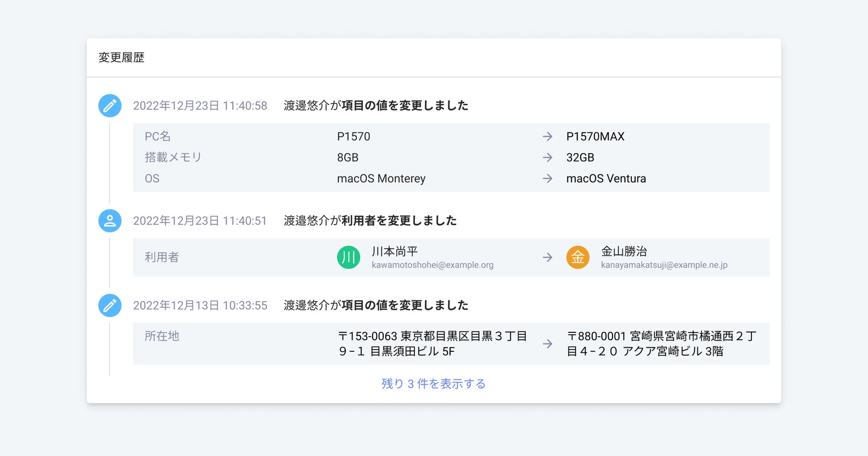Click the orange 金 avatar of 金山勝治
The height and width of the screenshot is (456, 868).
click(x=578, y=257)
